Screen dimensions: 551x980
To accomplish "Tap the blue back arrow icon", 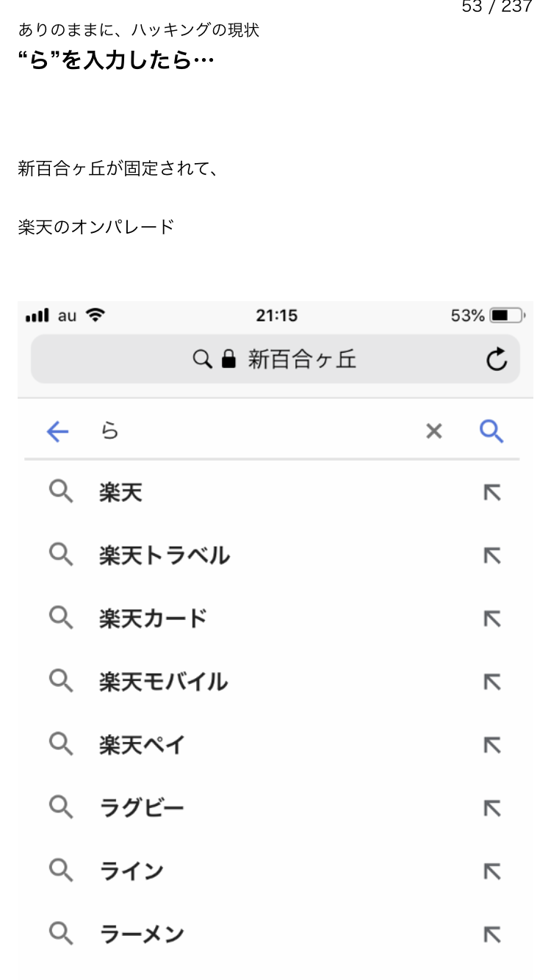I will point(57,432).
